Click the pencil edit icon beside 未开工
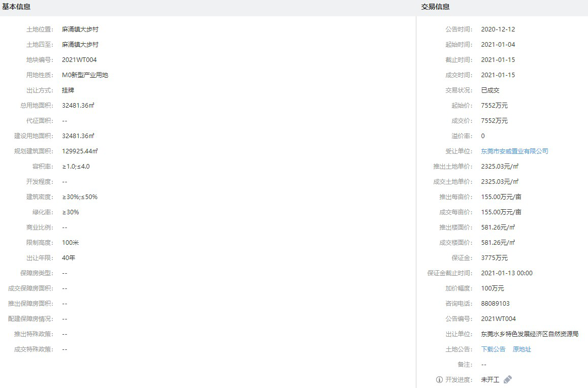 pos(508,379)
